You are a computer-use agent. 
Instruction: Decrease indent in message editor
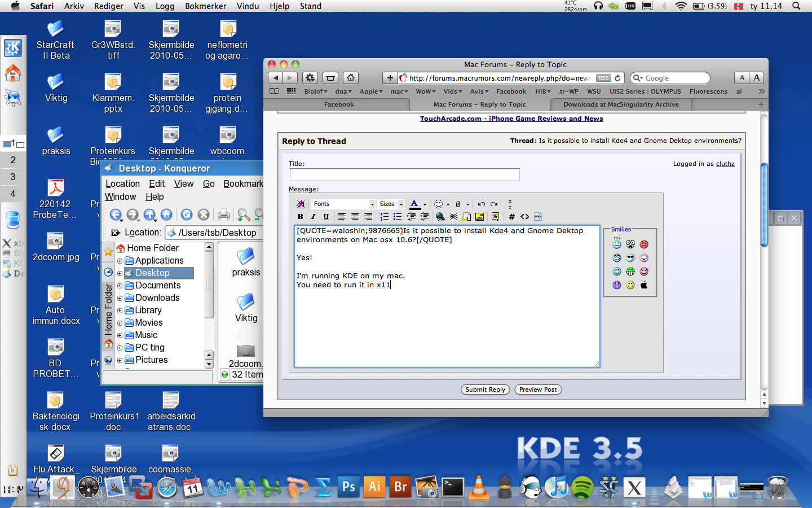pyautogui.click(x=411, y=217)
